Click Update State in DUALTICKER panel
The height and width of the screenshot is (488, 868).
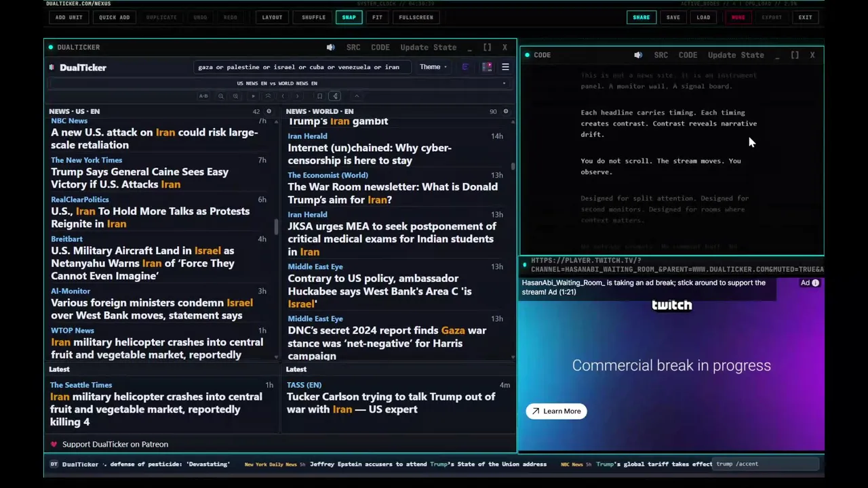[x=428, y=47]
